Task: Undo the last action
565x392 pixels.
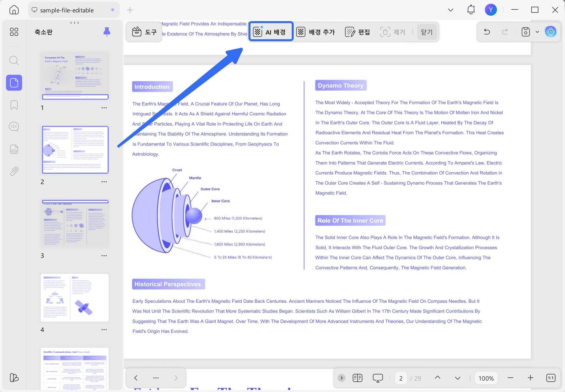Action: [x=487, y=32]
